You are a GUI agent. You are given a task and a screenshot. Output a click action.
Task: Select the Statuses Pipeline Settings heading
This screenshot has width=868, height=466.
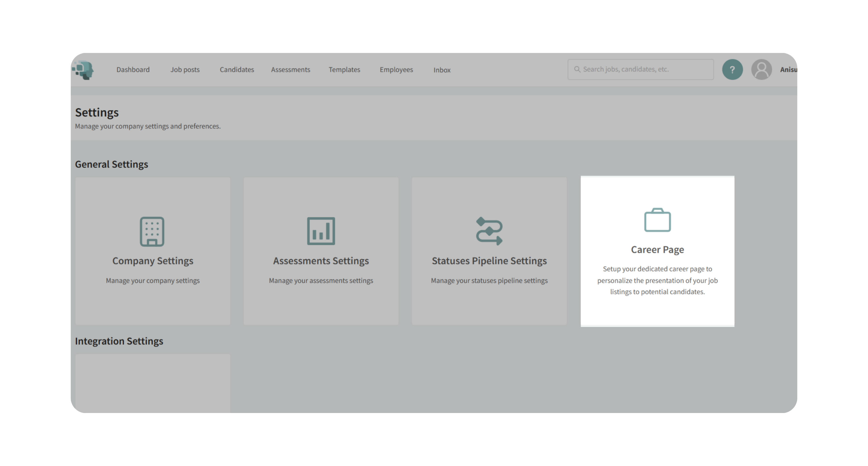coord(489,261)
